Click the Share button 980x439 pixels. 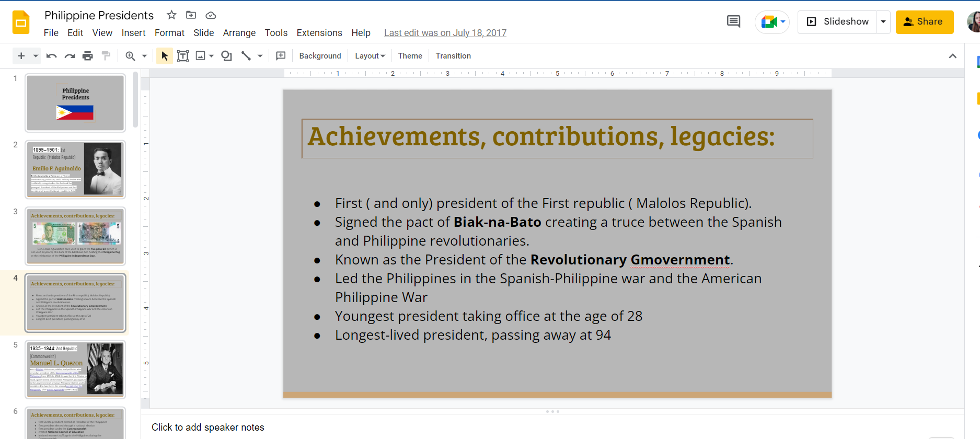925,22
